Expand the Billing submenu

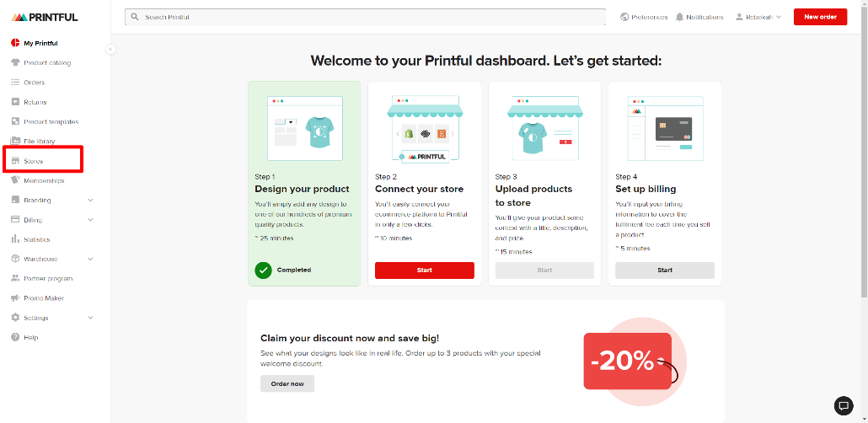[90, 220]
